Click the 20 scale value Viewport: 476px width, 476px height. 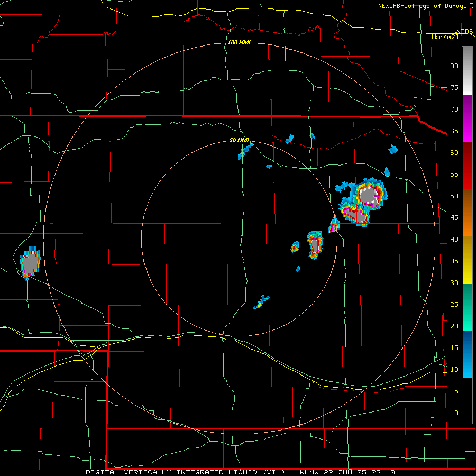coord(454,326)
